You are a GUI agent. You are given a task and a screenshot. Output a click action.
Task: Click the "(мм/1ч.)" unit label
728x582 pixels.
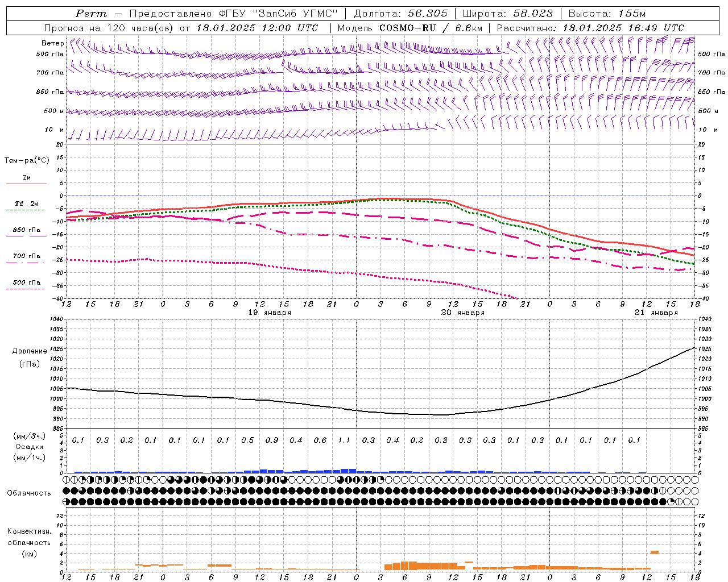[x=30, y=458]
